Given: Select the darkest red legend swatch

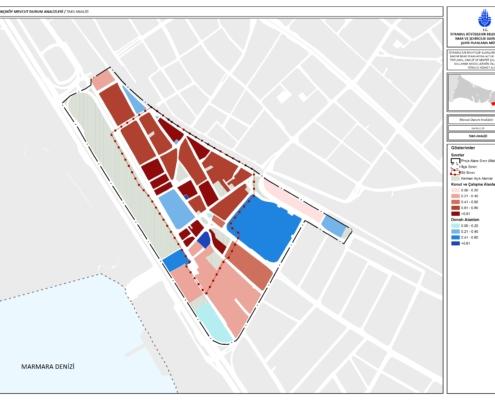Looking at the screenshot, I should (x=455, y=214).
